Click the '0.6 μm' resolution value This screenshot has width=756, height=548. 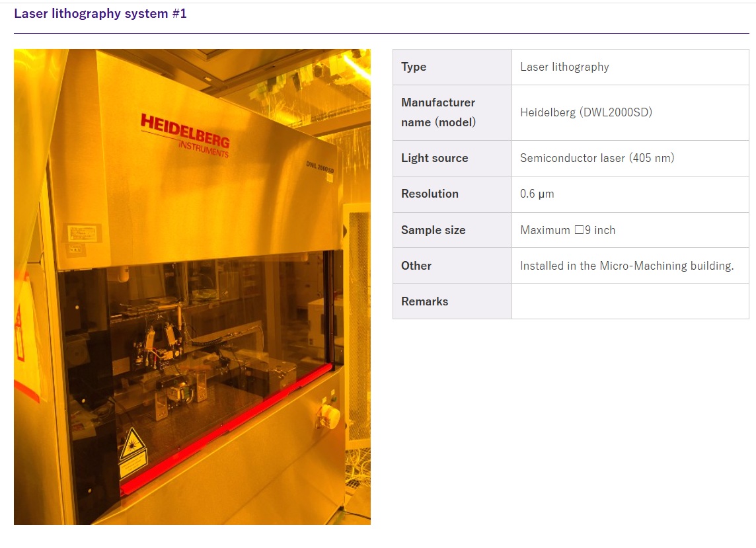pyautogui.click(x=537, y=194)
